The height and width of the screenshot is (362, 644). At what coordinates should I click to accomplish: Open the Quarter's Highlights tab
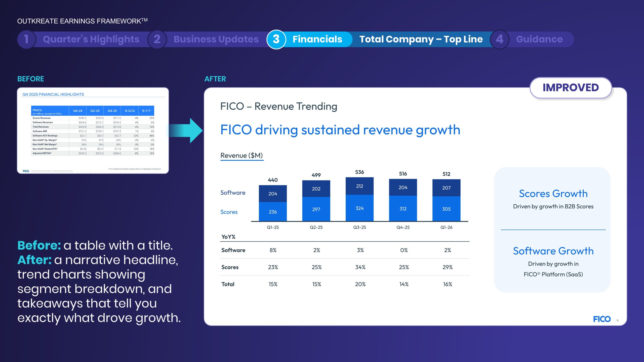[x=91, y=39]
